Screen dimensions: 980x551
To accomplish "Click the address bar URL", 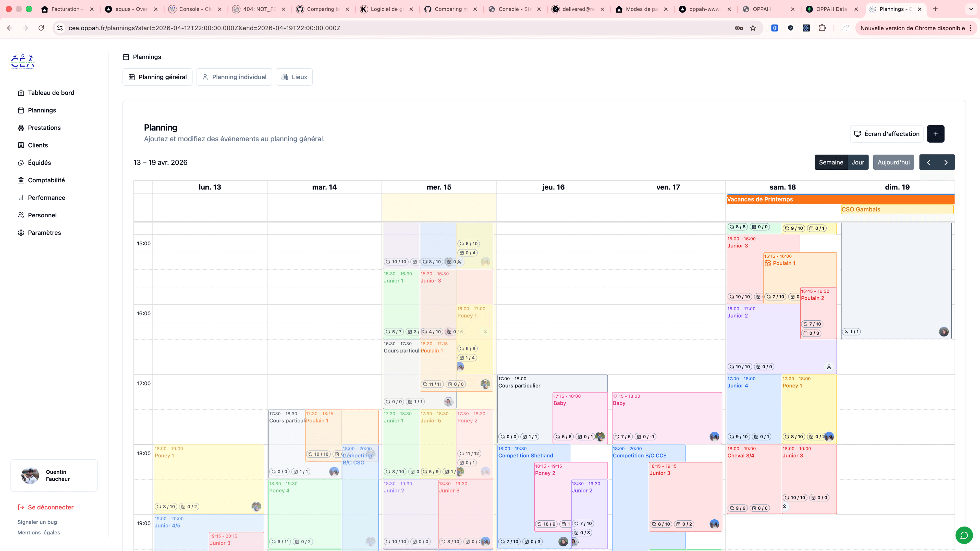I will [x=204, y=28].
